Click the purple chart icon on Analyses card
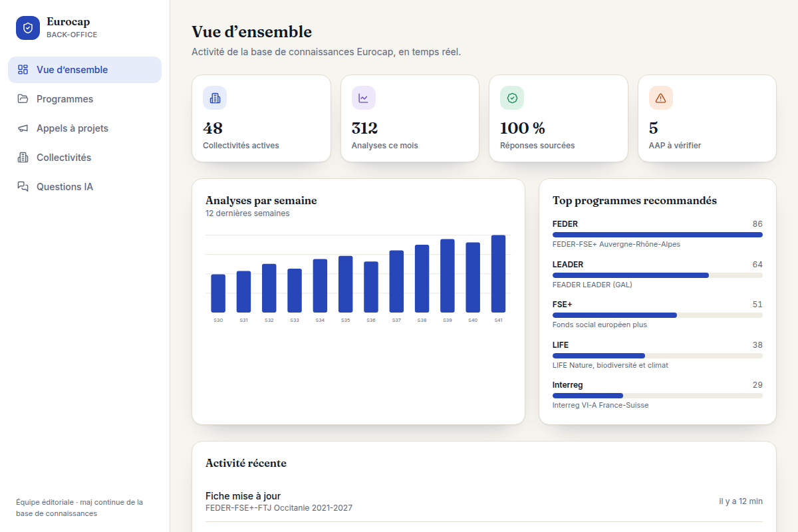Image resolution: width=798 pixels, height=532 pixels. click(364, 98)
